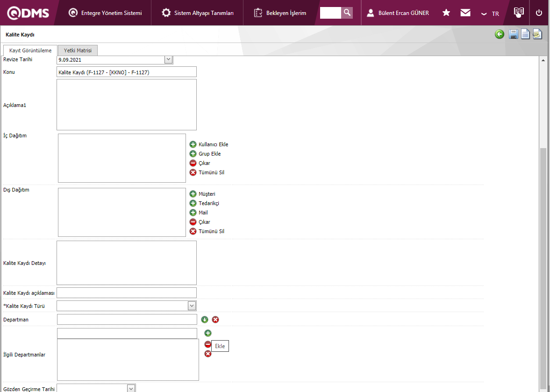The height and width of the screenshot is (392, 550).
Task: Click the green back arrow icon
Action: (x=500, y=34)
